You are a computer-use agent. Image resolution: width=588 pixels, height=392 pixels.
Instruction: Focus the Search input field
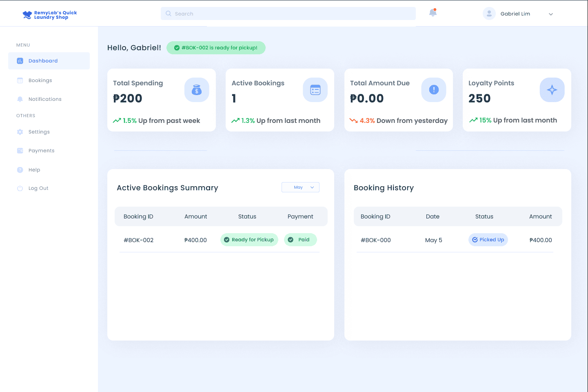pyautogui.click(x=294, y=13)
